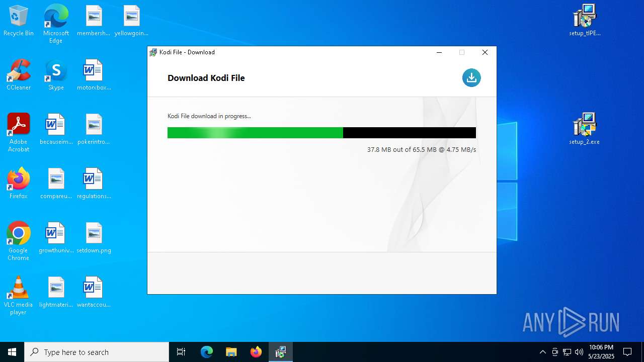
Task: Open the Windows Start menu
Action: click(x=12, y=352)
